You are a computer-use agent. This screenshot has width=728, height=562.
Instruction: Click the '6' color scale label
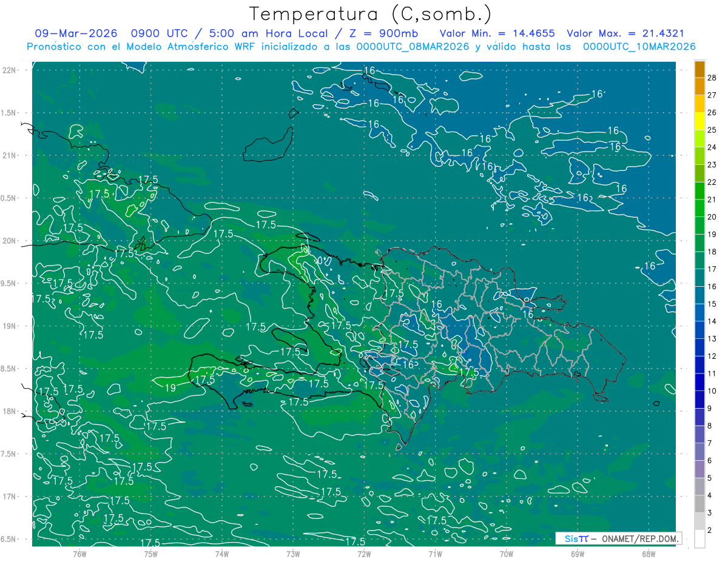pos(710,461)
